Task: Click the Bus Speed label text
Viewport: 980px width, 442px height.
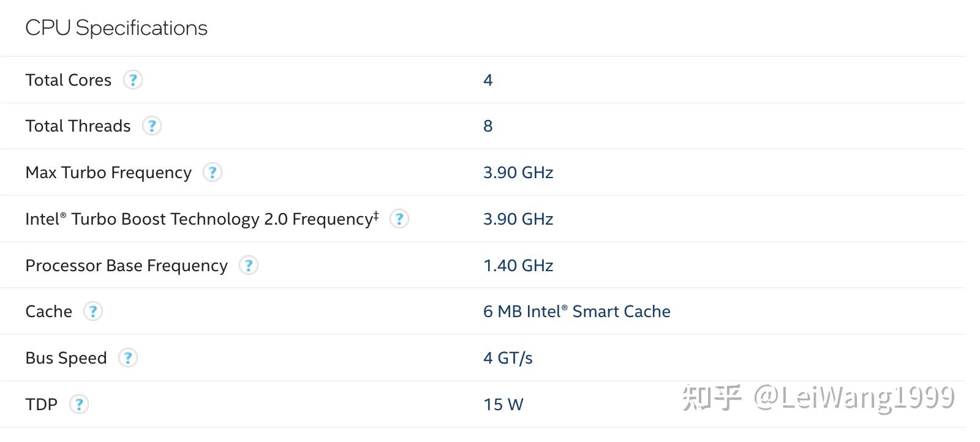Action: click(66, 358)
